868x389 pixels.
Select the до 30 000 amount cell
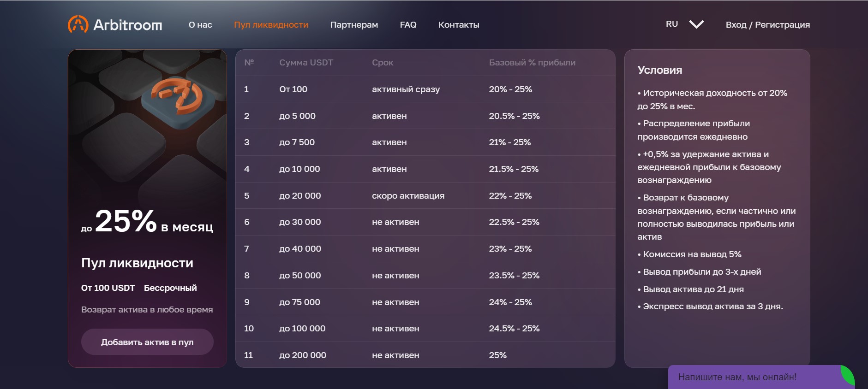click(300, 222)
